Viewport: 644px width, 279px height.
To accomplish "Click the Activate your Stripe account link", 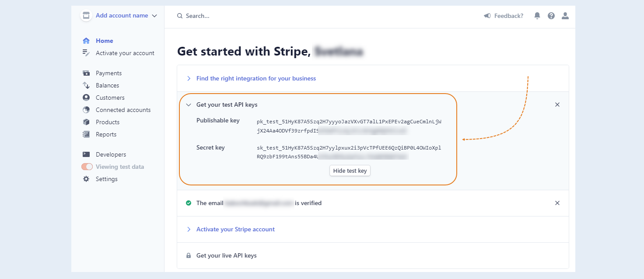I will coord(235,229).
